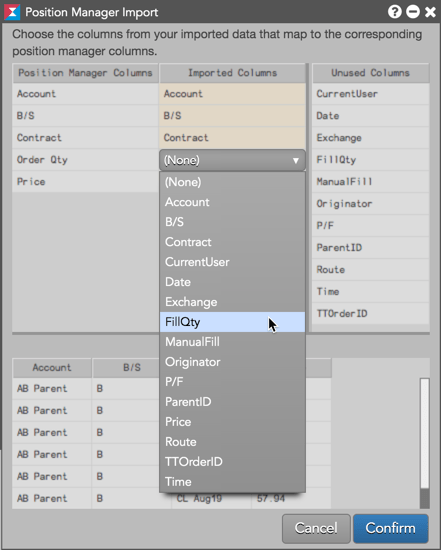The width and height of the screenshot is (441, 550).
Task: Open the help question mark icon
Action: 395,12
